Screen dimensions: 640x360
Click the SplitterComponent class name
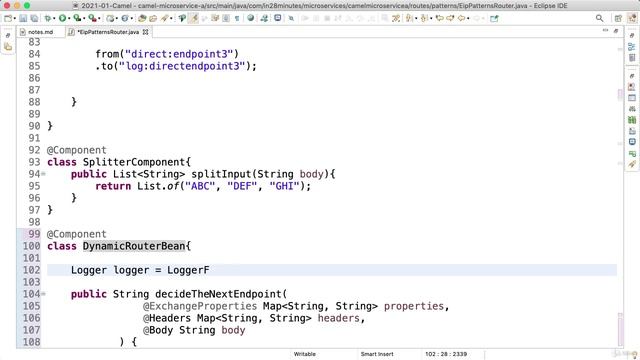pos(134,162)
